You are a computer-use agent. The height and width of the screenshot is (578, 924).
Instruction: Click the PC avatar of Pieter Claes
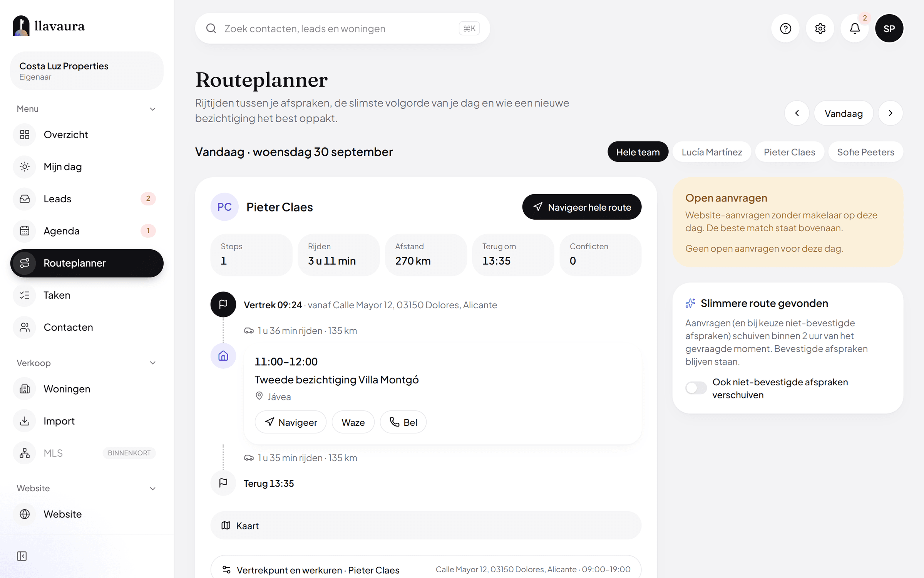224,207
